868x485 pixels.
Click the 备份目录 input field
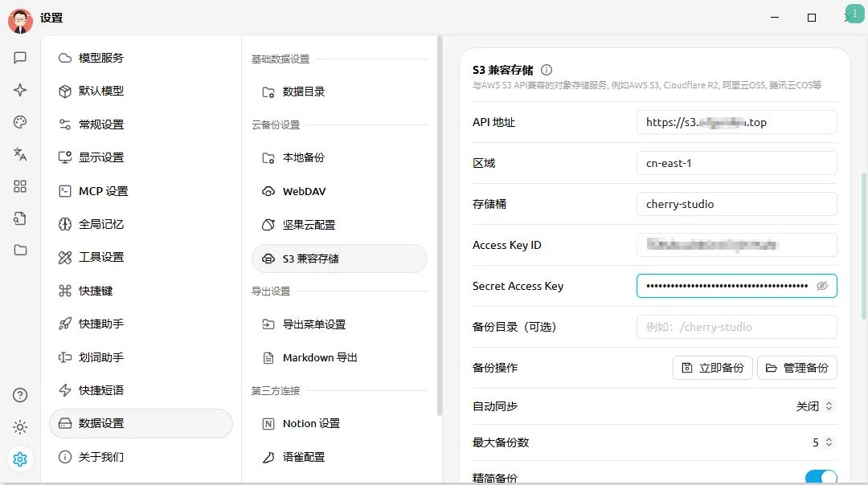tap(735, 327)
